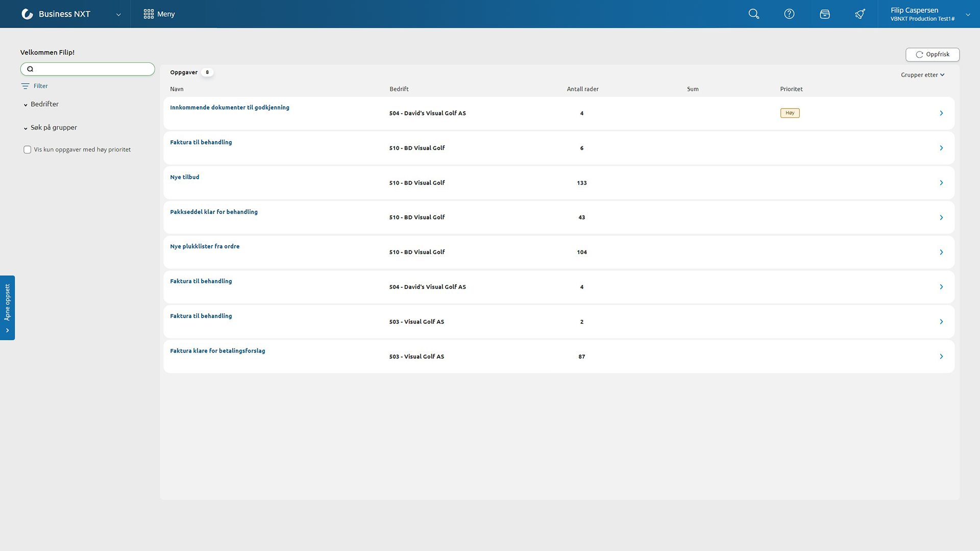Screen dimensions: 980x551
Task: Open the Grupper etter dropdown
Action: coord(922,75)
